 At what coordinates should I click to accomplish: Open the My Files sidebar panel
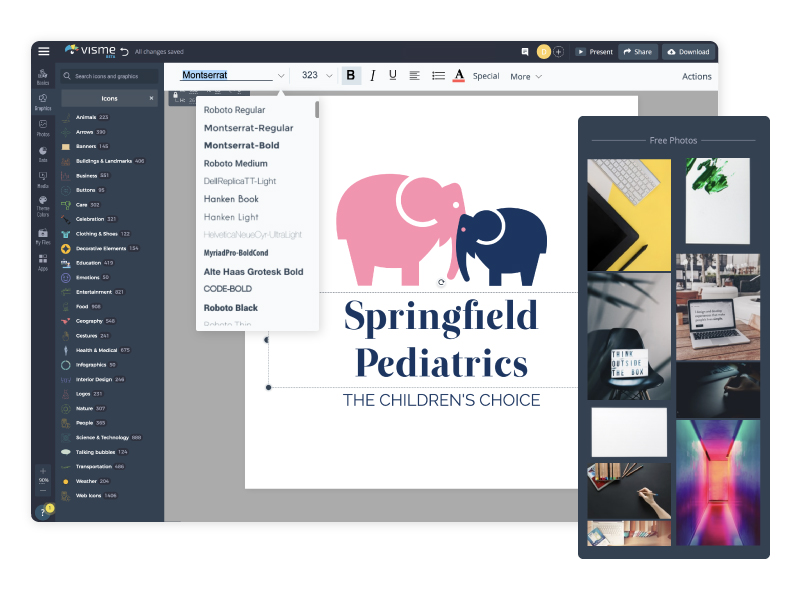click(43, 236)
